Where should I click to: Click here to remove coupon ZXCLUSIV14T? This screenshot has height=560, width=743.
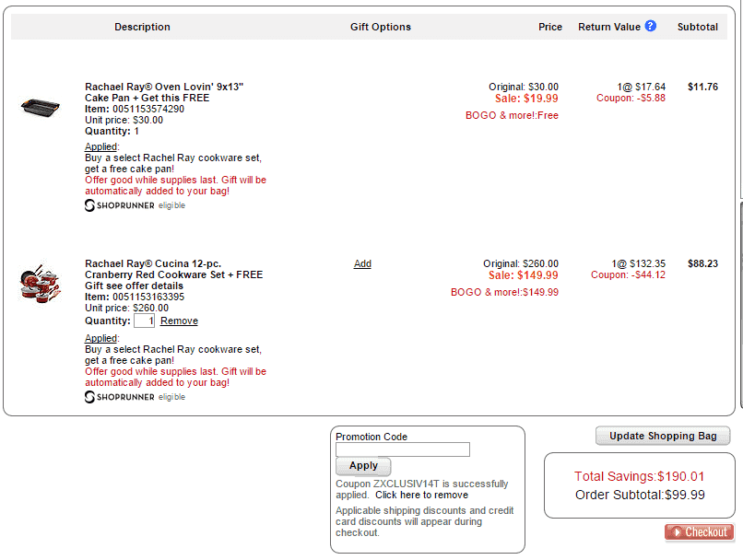click(421, 496)
